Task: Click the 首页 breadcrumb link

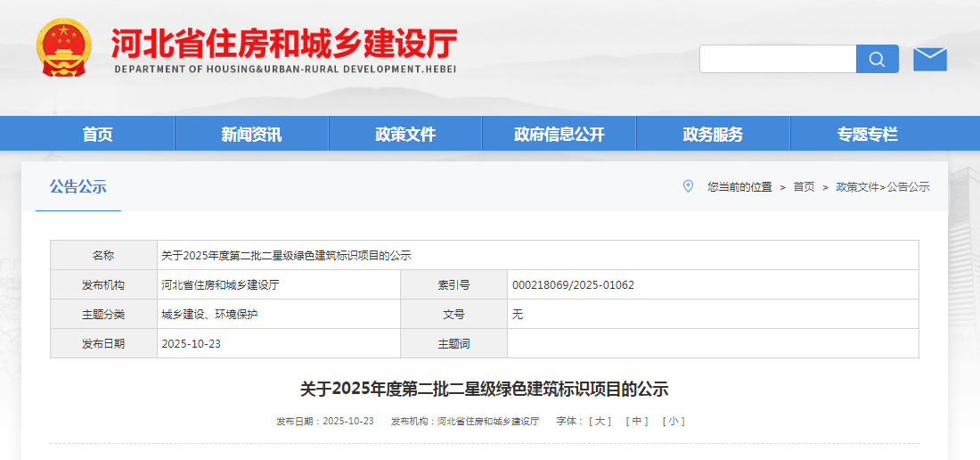Action: (x=804, y=186)
